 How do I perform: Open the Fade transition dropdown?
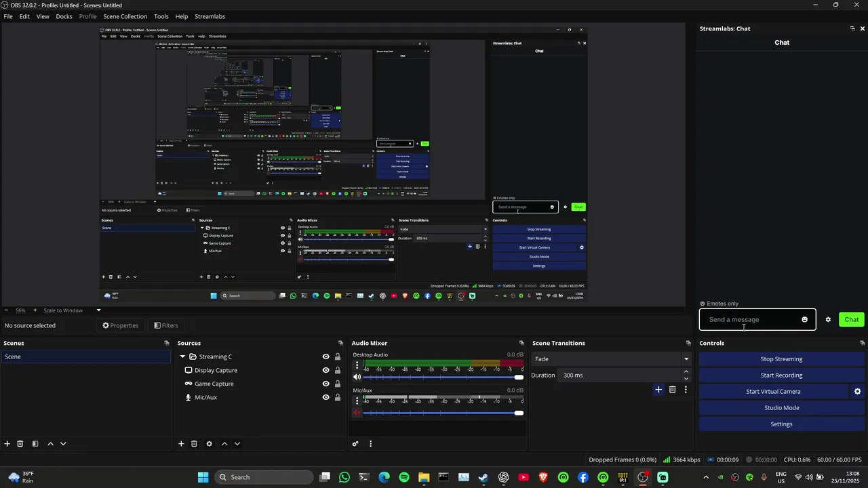[x=611, y=359]
